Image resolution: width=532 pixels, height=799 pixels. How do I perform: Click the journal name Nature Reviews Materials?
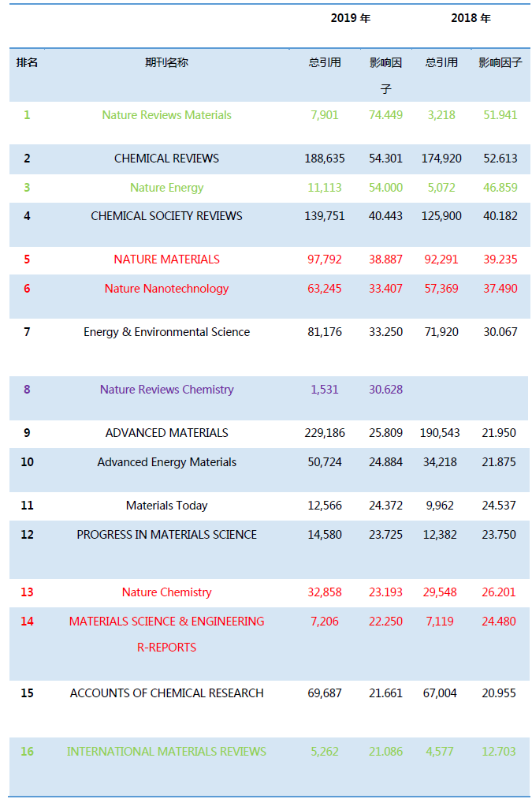click(166, 115)
